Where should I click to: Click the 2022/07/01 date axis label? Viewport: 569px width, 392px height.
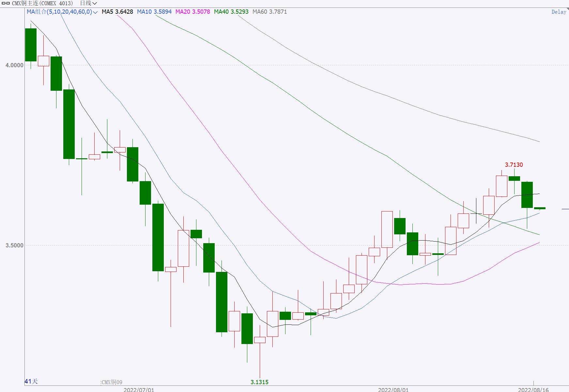click(x=139, y=389)
